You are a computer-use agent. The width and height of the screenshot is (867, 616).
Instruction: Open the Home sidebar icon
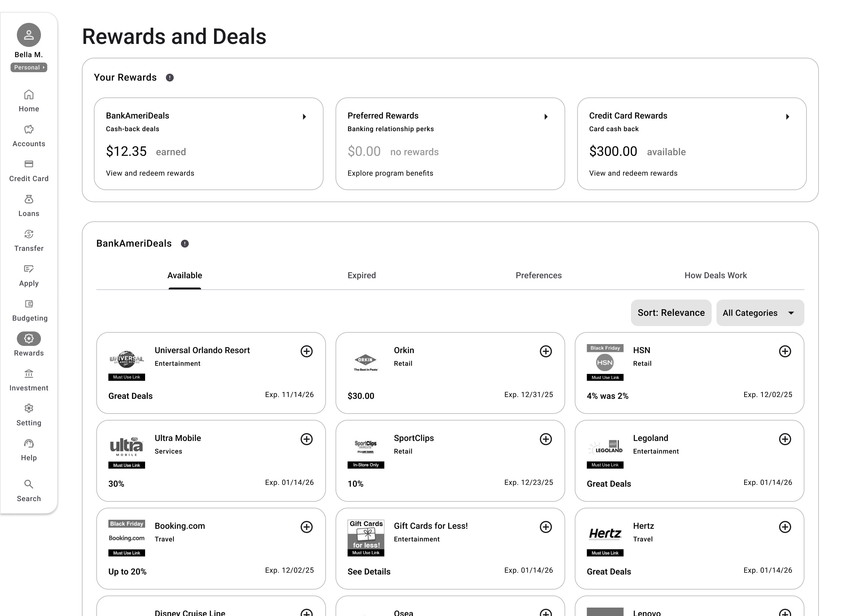29,94
